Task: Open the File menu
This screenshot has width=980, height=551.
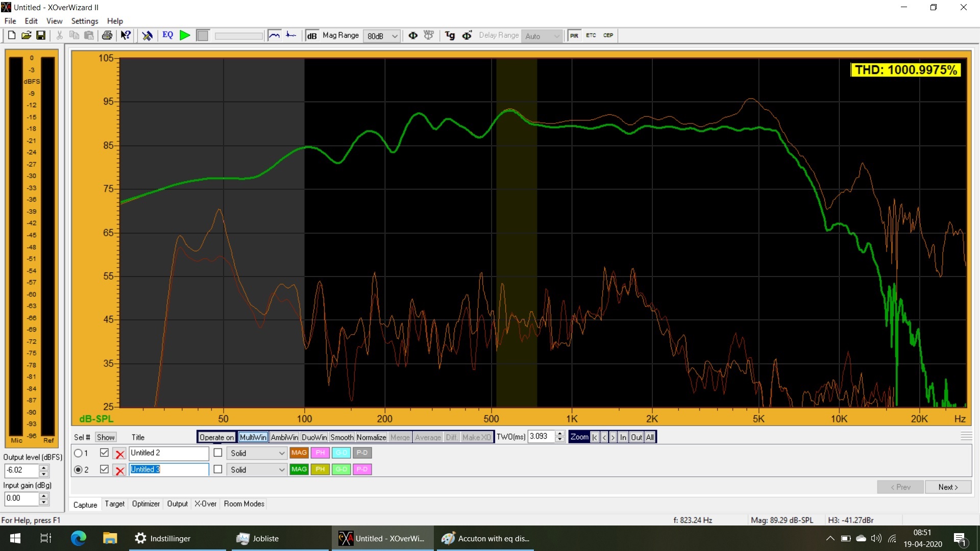Action: tap(10, 21)
